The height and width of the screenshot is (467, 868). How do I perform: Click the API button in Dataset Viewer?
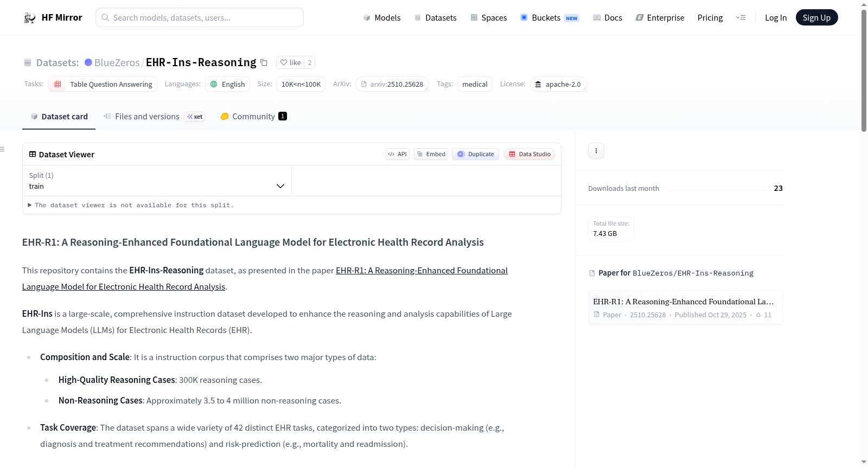point(397,154)
